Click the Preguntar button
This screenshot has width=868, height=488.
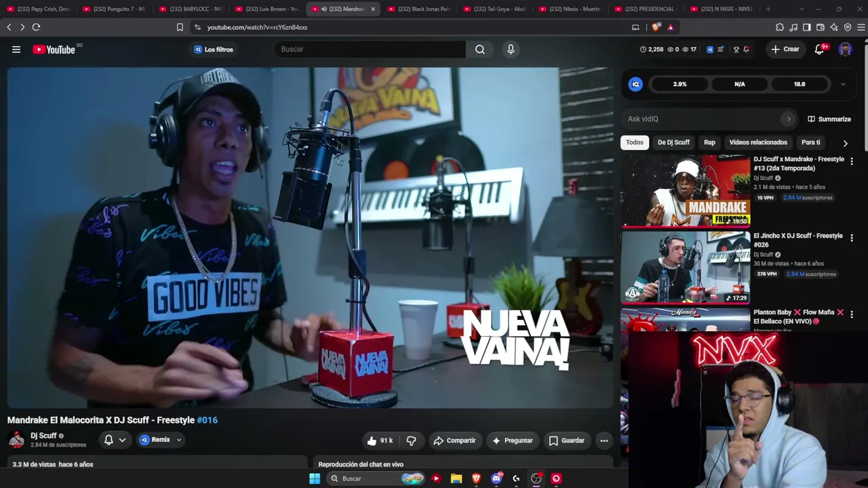(x=512, y=441)
